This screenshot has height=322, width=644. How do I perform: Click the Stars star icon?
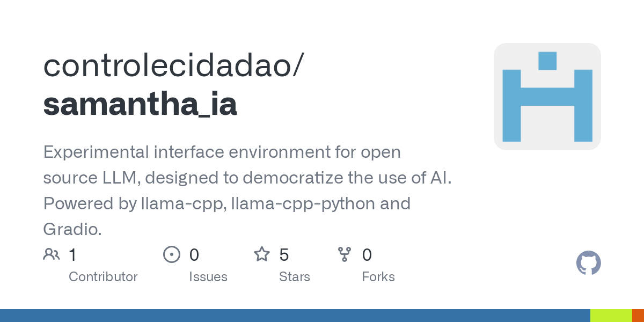click(x=262, y=254)
